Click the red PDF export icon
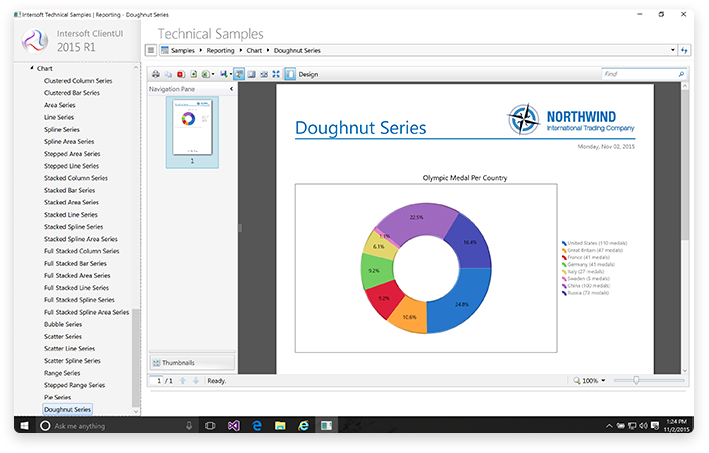The width and height of the screenshot is (709, 453). click(x=181, y=74)
